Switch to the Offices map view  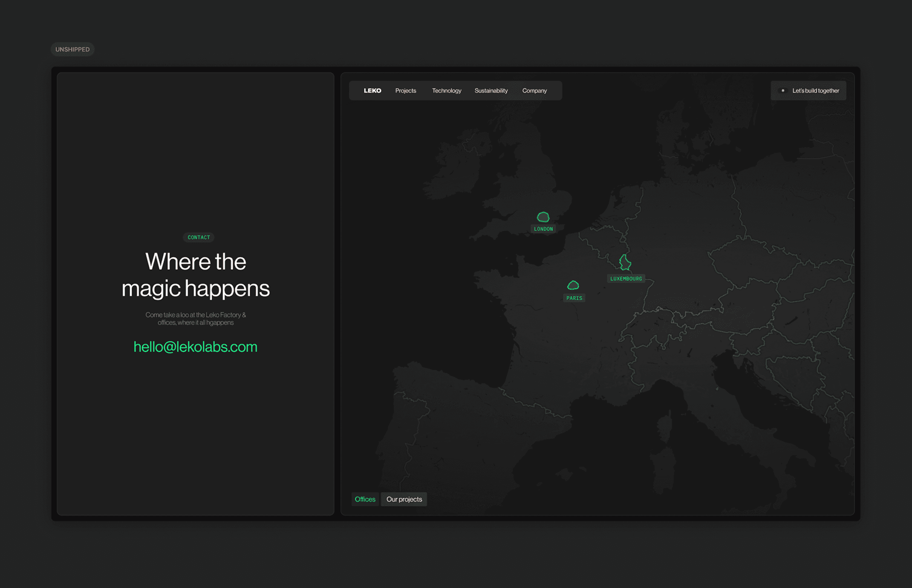click(365, 499)
